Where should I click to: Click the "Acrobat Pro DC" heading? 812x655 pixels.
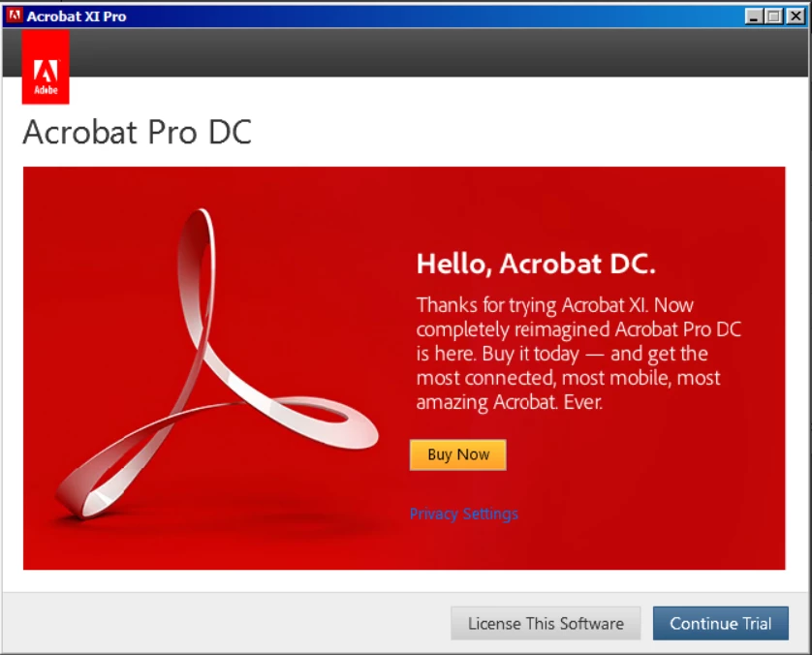[138, 132]
